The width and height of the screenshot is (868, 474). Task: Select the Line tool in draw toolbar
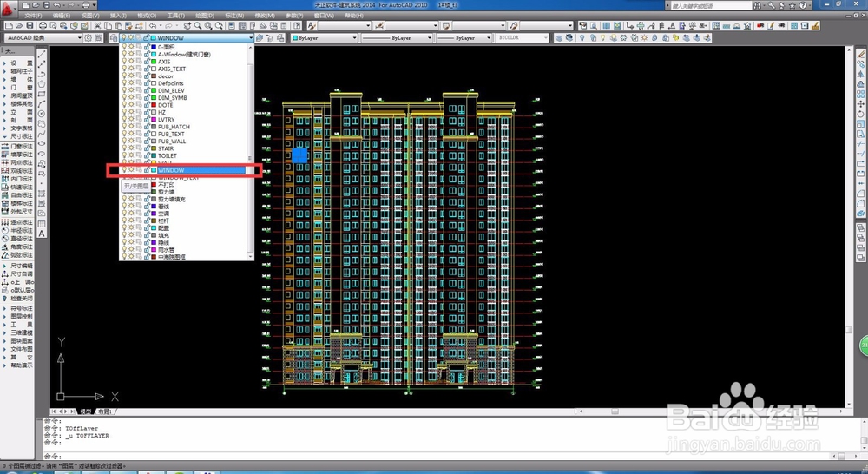pyautogui.click(x=42, y=55)
